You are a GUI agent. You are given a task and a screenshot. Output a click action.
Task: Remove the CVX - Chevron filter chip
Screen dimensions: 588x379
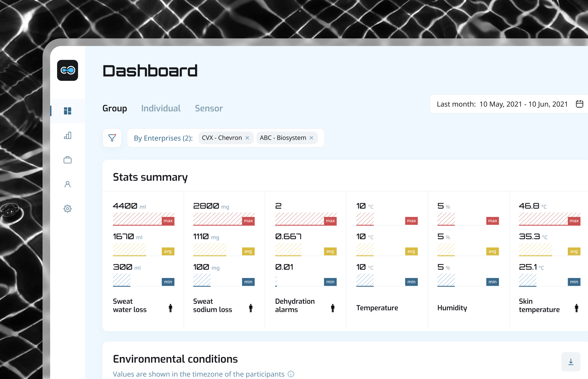[248, 138]
